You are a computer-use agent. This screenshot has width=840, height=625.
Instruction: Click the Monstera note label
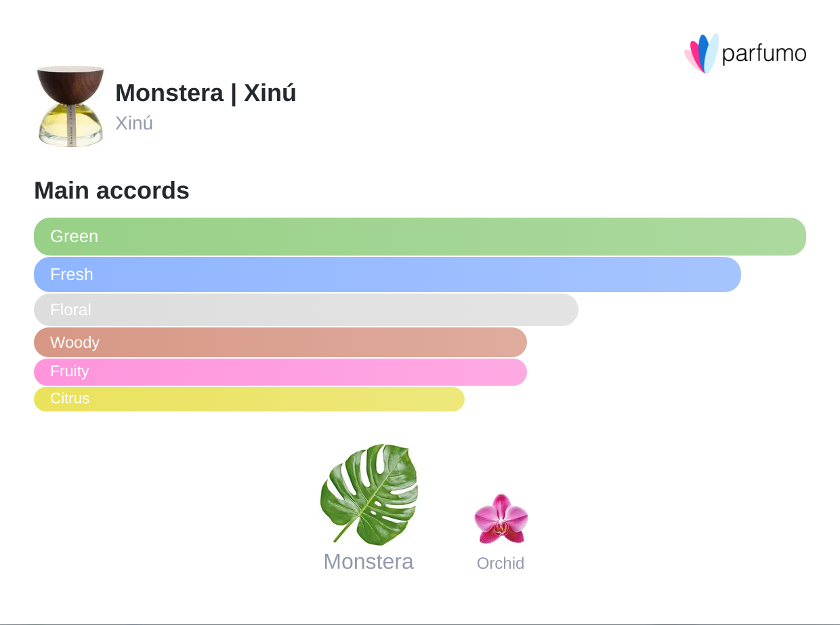click(369, 561)
